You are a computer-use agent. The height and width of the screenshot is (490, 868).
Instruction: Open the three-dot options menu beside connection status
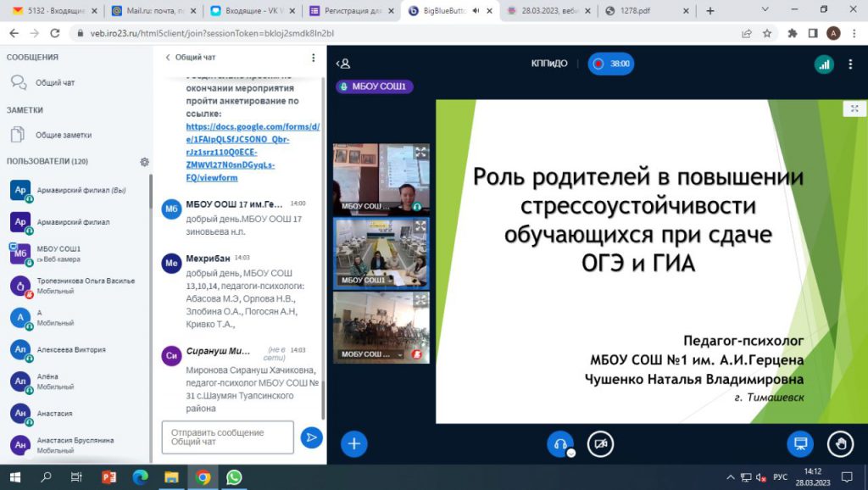pos(851,64)
